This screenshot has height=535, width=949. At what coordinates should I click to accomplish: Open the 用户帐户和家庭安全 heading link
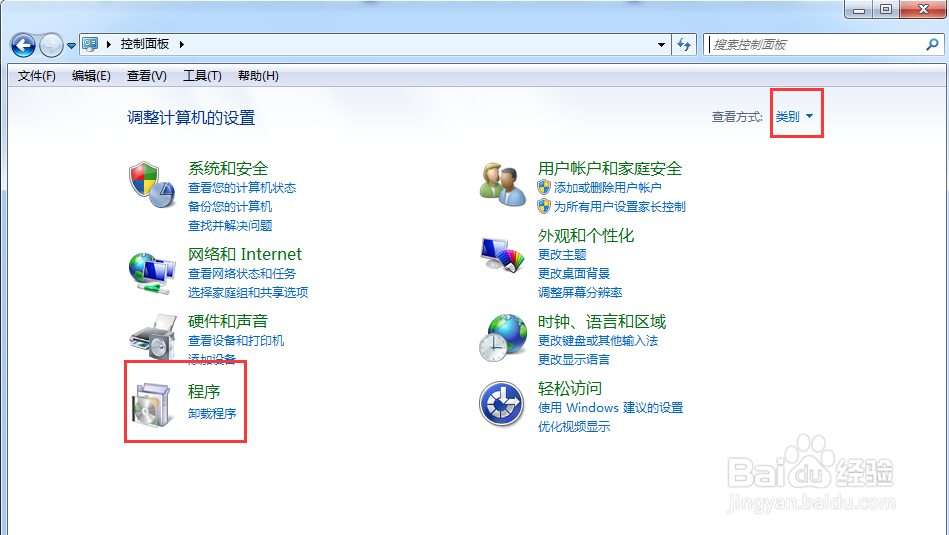coord(609,168)
